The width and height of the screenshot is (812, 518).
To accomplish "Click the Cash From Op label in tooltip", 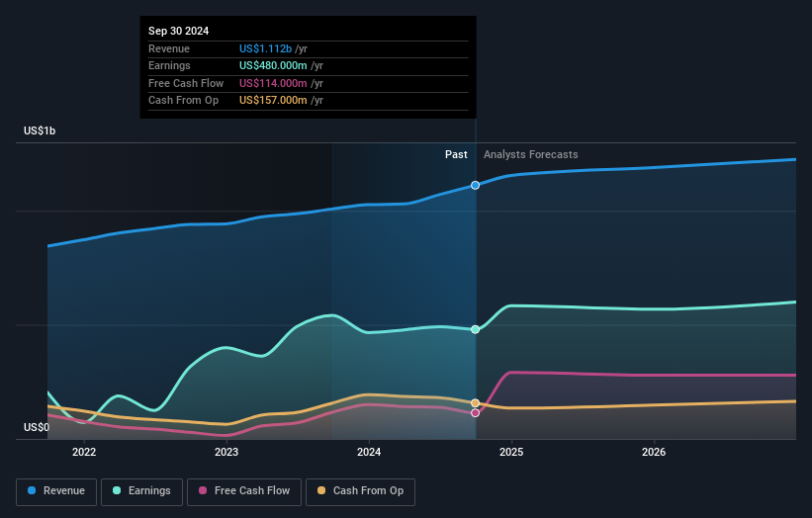I will (x=183, y=101).
